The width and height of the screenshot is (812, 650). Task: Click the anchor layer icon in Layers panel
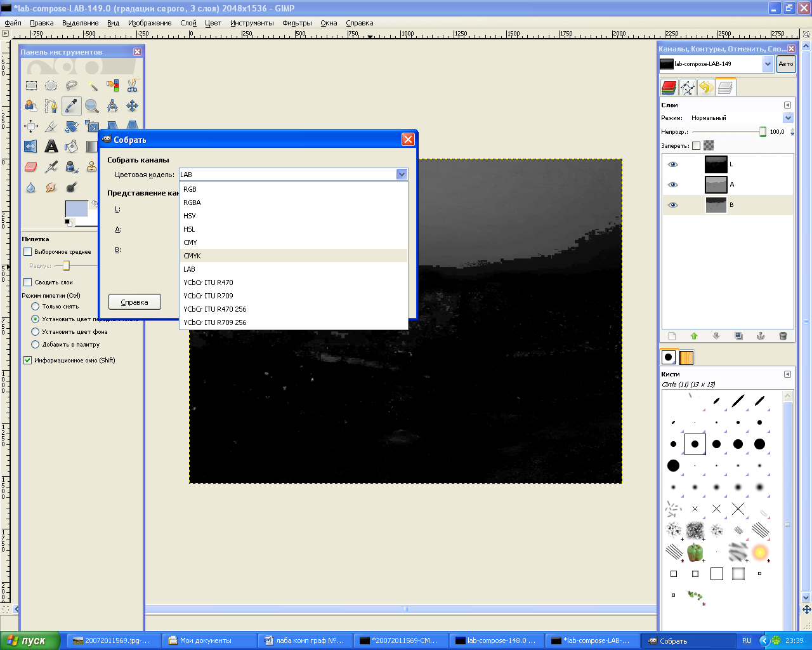tap(761, 336)
